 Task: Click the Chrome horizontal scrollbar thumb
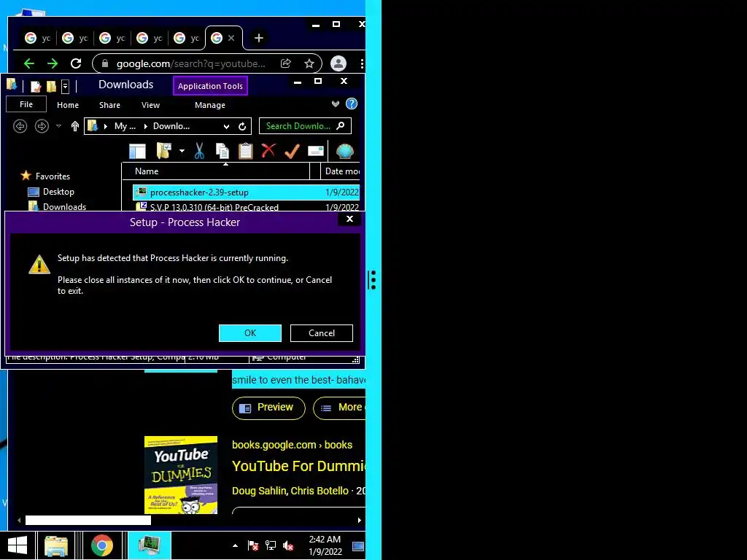click(88, 520)
